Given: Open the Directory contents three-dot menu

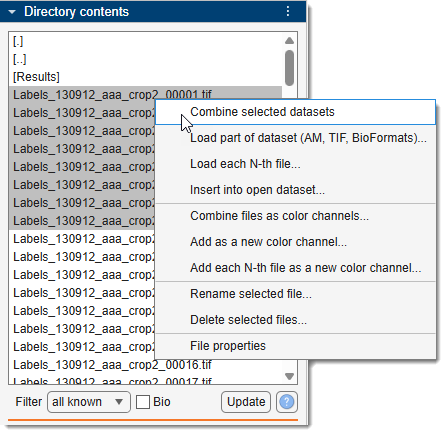Looking at the screenshot, I should point(288,11).
